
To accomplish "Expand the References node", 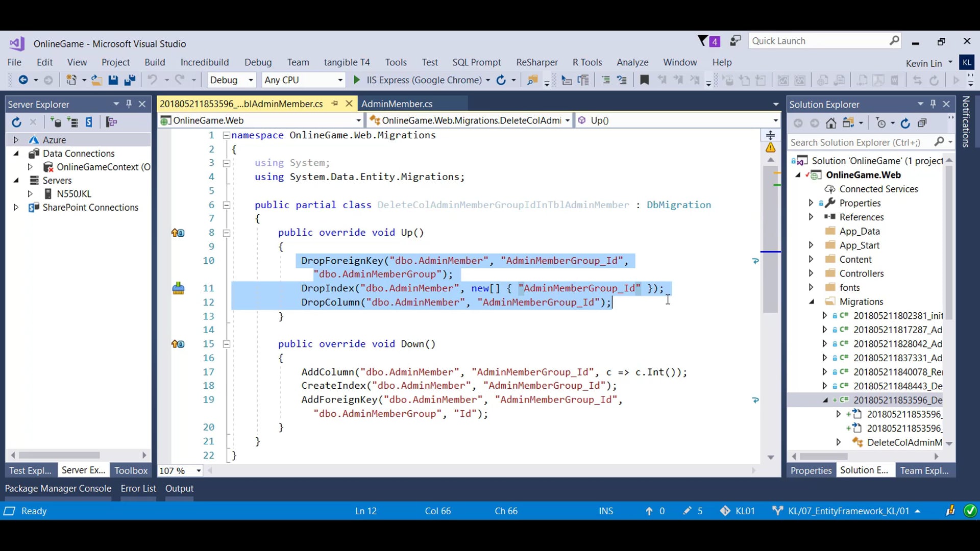I will tap(812, 217).
